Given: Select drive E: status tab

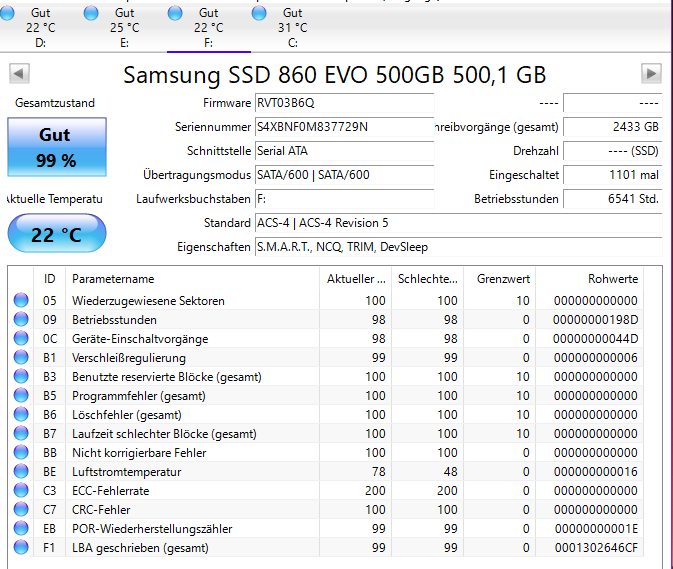Looking at the screenshot, I should click(x=125, y=28).
